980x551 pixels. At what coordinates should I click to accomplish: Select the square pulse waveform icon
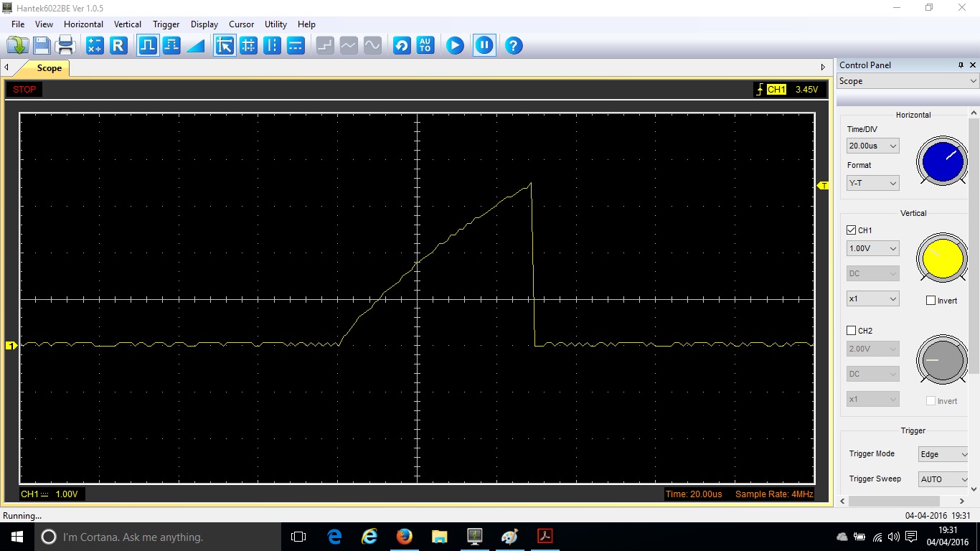(148, 46)
